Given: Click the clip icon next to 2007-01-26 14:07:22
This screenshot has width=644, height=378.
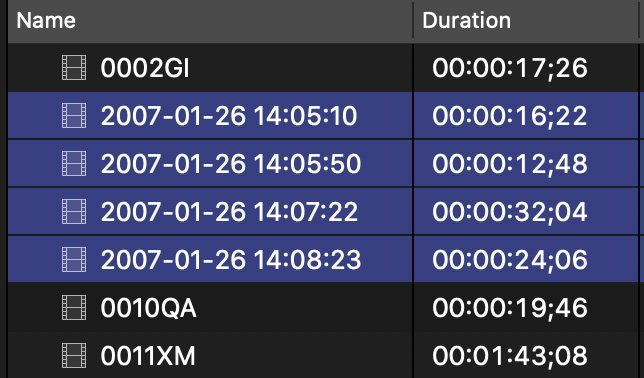Looking at the screenshot, I should click(74, 212).
